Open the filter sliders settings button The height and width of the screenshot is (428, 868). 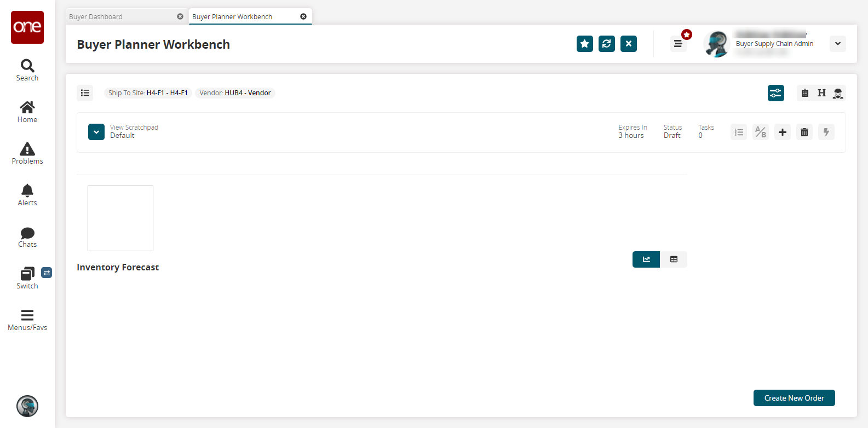[776, 93]
